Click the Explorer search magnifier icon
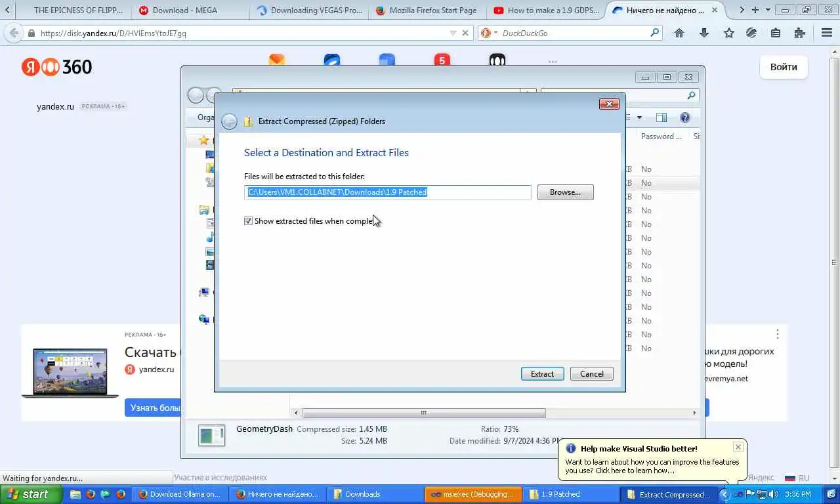840x504 pixels. [x=690, y=96]
